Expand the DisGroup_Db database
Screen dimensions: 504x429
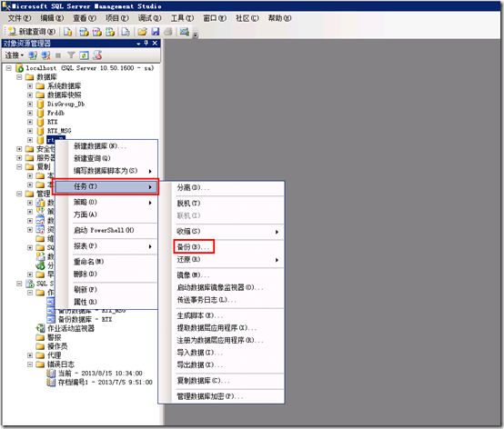pyautogui.click(x=30, y=104)
